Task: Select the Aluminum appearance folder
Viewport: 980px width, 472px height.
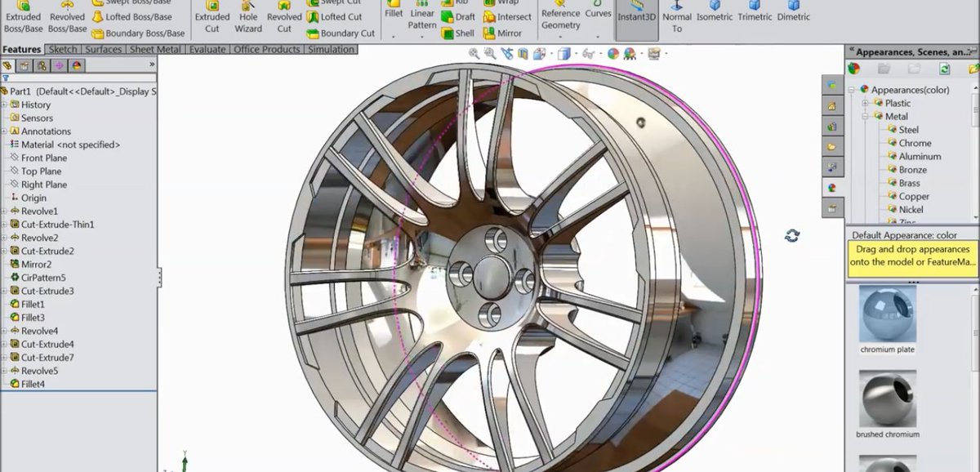Action: point(915,156)
